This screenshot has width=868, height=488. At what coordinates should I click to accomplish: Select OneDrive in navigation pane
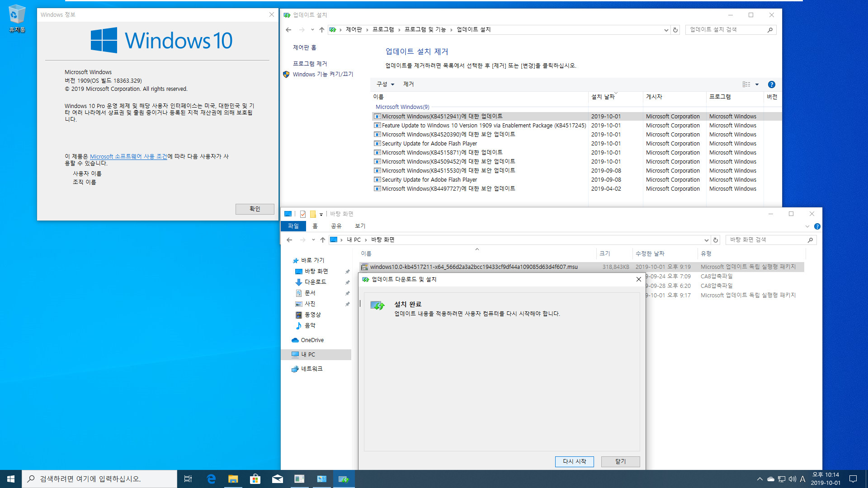(312, 340)
